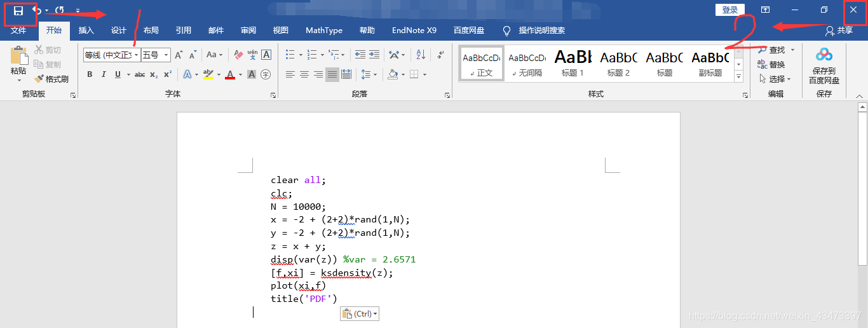This screenshot has height=328, width=868.
Task: Apply distributed alignment
Action: coord(346,74)
